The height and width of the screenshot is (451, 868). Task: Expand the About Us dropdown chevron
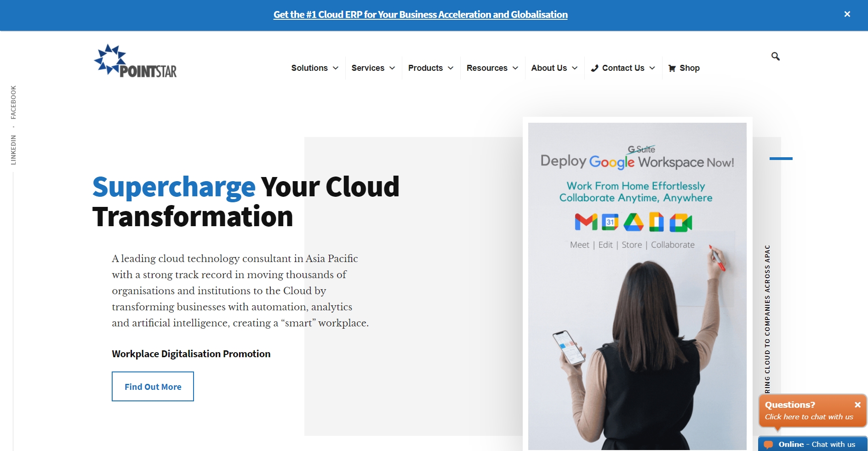[575, 68]
